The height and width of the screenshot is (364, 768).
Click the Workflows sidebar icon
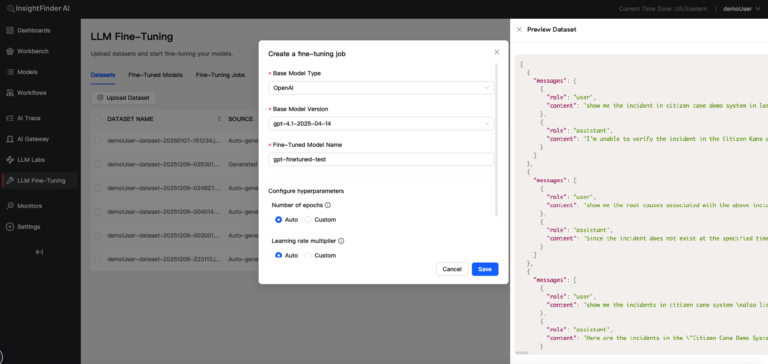coord(10,93)
